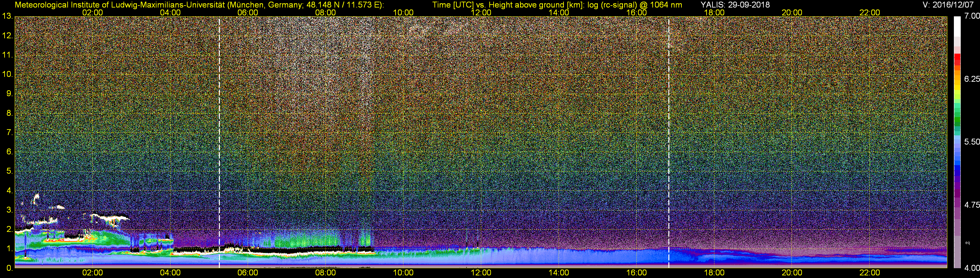Click the 7.00 color scale label
The height and width of the screenshot is (278, 980).
pos(972,16)
